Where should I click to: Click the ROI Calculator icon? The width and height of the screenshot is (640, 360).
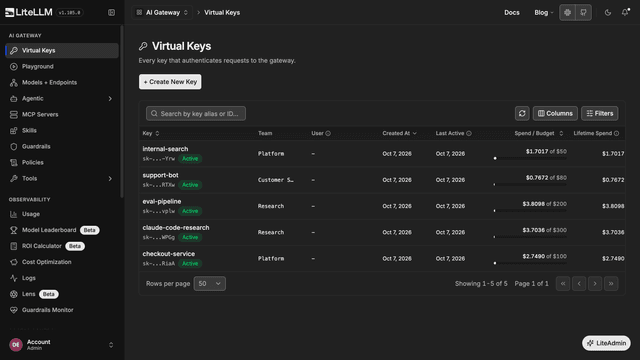pyautogui.click(x=13, y=246)
